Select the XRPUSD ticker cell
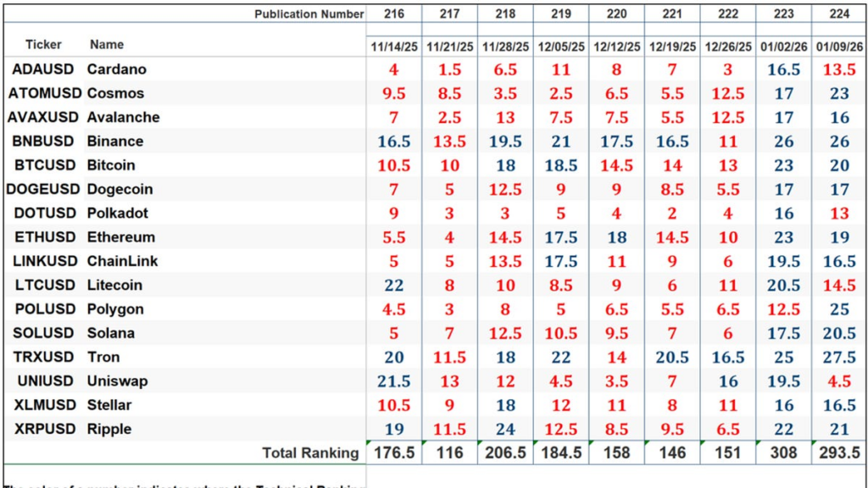Viewport: 868px width, 488px height. point(44,429)
